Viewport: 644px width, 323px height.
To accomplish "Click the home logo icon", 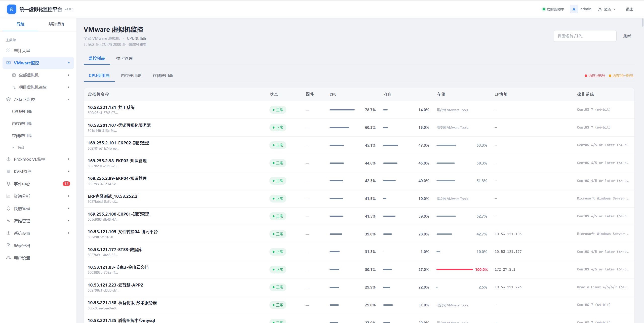I will pyautogui.click(x=12, y=9).
